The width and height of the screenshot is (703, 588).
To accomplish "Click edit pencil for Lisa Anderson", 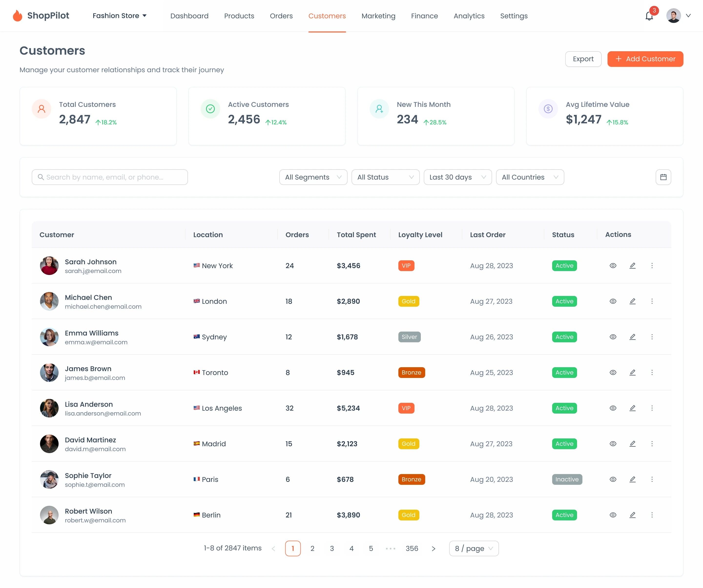I will tap(632, 408).
